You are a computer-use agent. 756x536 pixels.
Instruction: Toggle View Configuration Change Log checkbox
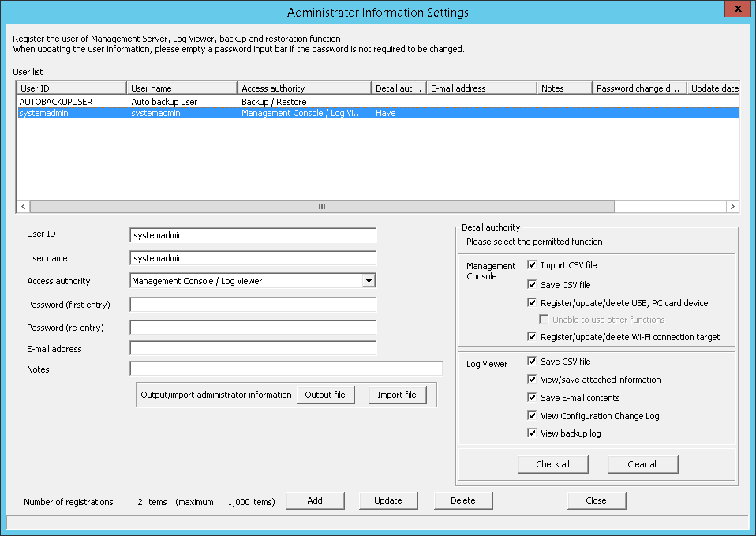533,416
